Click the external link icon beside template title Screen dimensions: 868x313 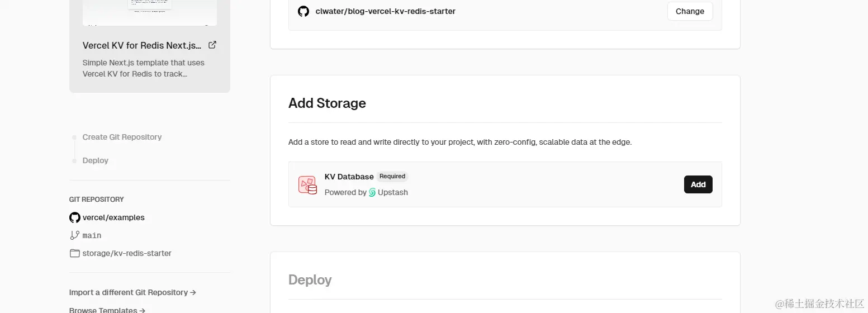coord(212,45)
